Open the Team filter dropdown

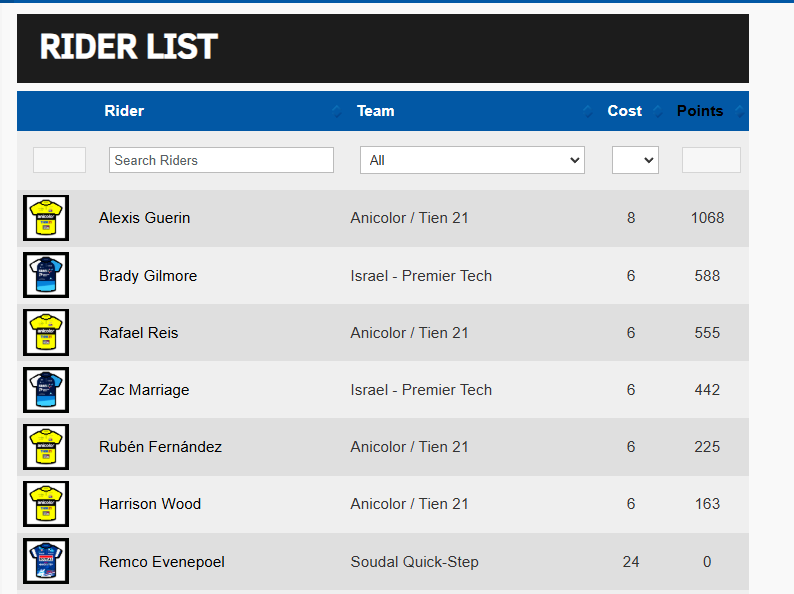[x=472, y=160]
